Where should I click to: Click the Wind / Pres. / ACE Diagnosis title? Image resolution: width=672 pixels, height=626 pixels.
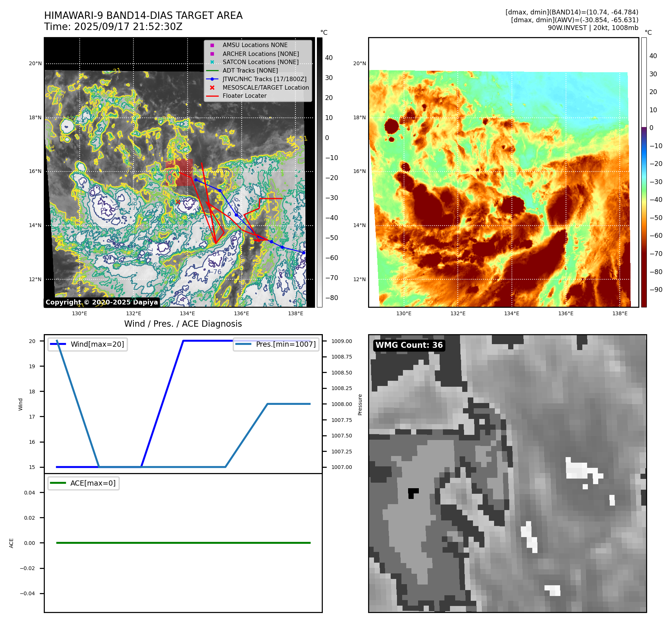[x=183, y=324]
